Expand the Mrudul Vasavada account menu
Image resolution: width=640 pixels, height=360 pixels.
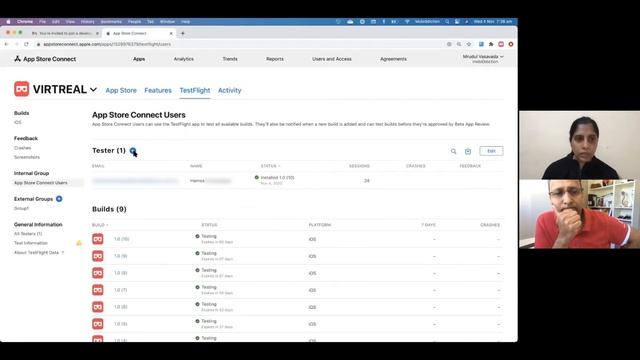(x=482, y=59)
